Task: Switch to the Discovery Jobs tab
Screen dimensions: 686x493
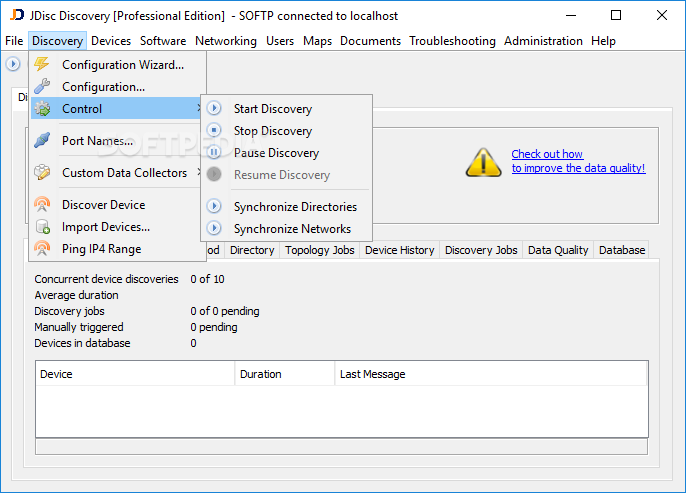Action: [481, 250]
